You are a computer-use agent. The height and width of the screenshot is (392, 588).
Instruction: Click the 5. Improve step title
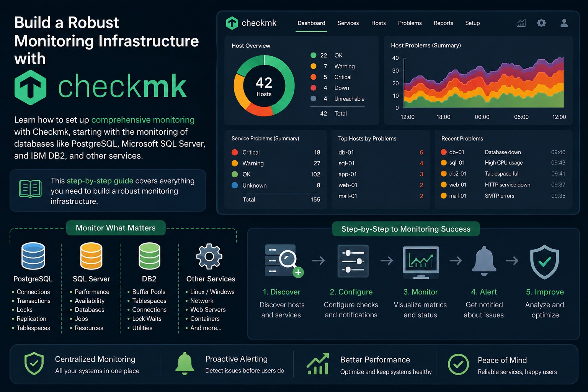pos(545,292)
